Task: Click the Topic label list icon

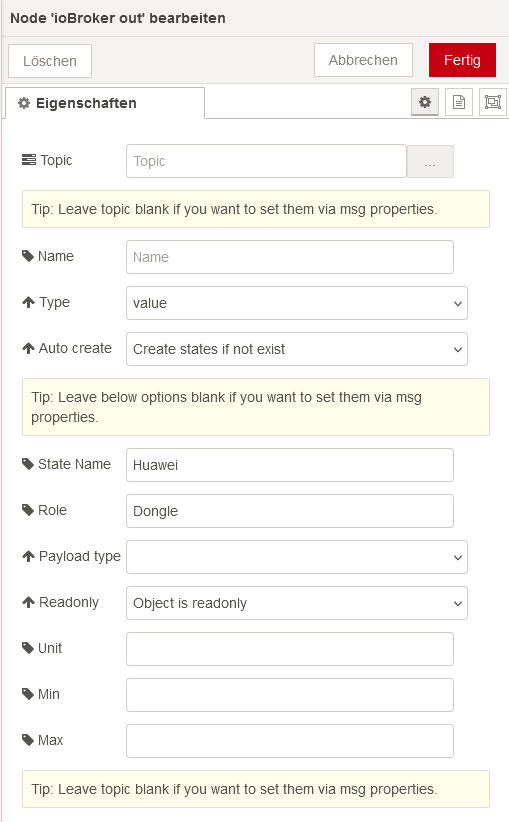Action: coord(29,160)
